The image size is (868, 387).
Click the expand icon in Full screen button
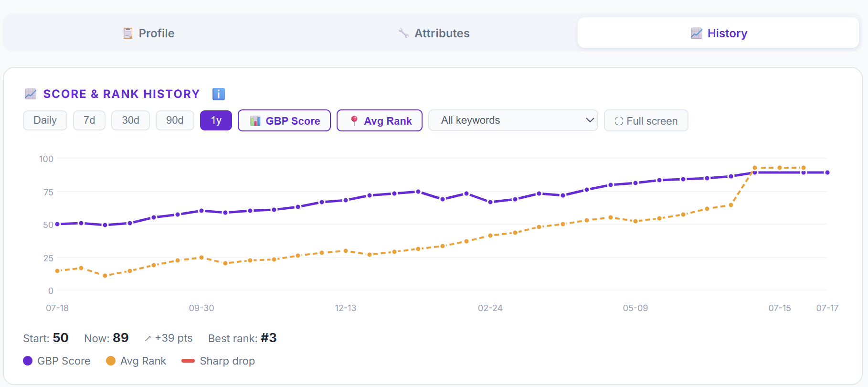(619, 121)
